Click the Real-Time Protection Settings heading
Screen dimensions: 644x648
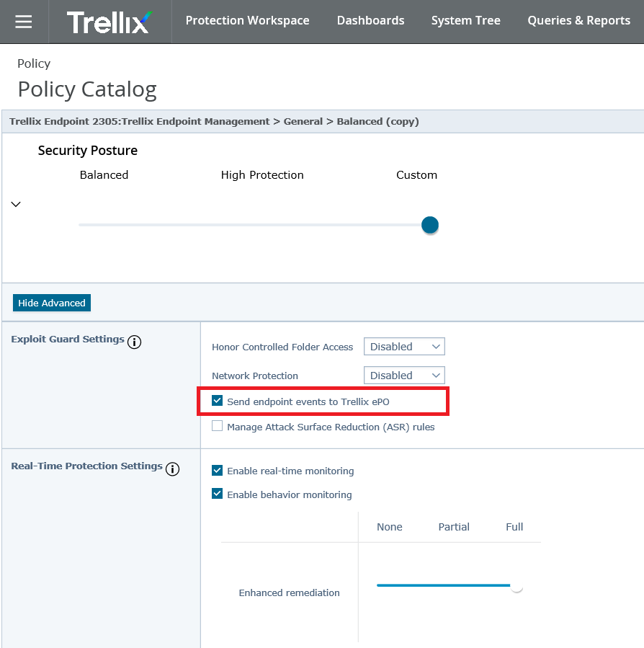[86, 466]
